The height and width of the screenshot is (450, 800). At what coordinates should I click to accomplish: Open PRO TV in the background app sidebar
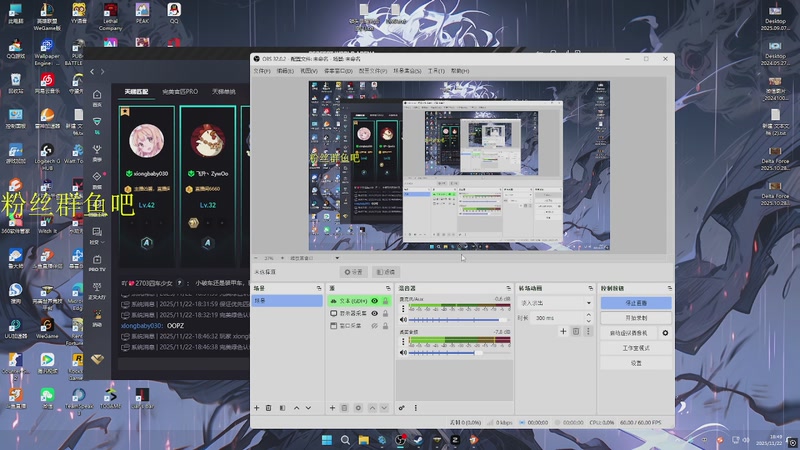pos(97,263)
